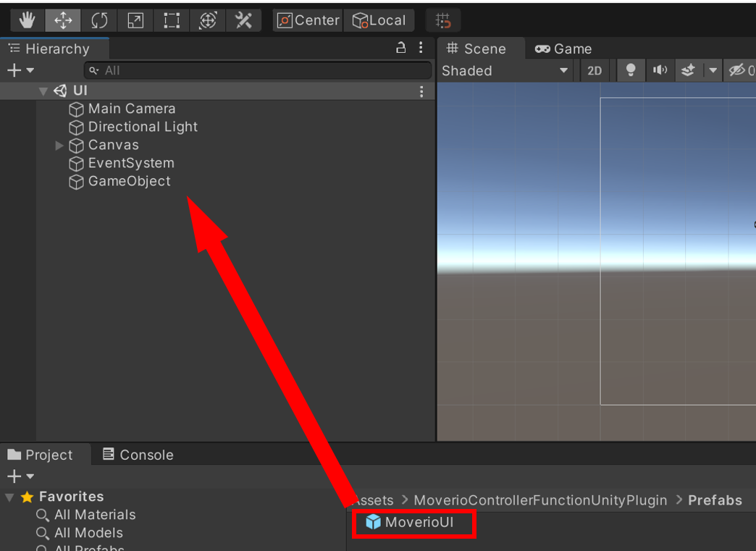The width and height of the screenshot is (756, 551).
Task: Select EventSystem in Hierarchy
Action: pos(131,163)
